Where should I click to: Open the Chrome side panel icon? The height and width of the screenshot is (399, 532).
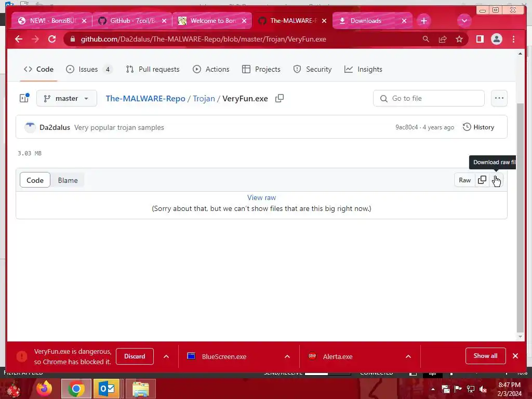(480, 39)
